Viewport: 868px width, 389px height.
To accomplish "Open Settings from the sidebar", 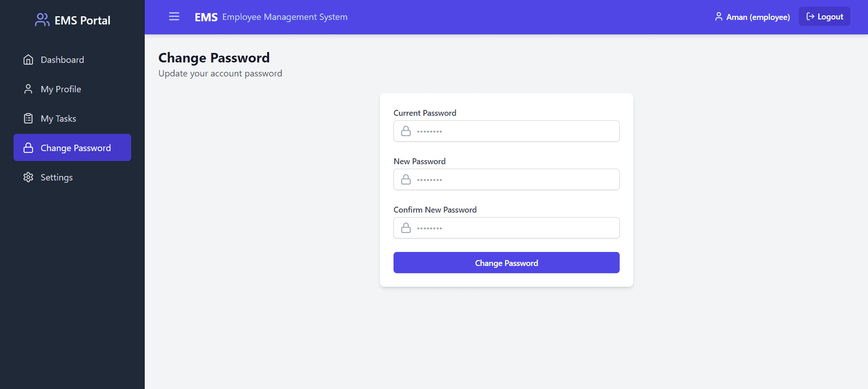I will (72, 177).
